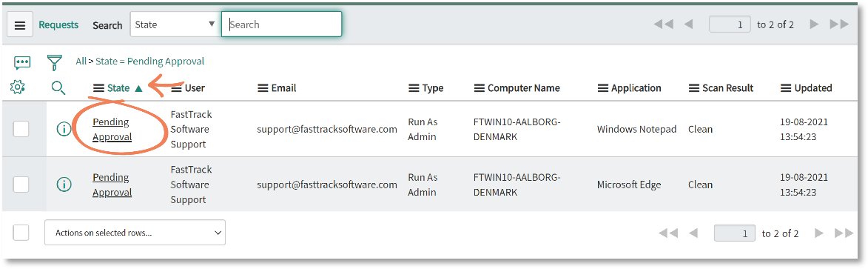Click Clean scan result in Windows Notepad row
The width and height of the screenshot is (868, 269).
click(700, 129)
